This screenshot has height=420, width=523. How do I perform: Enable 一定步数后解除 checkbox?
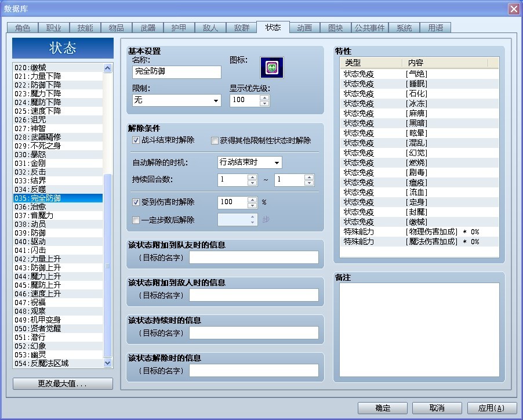click(x=136, y=220)
